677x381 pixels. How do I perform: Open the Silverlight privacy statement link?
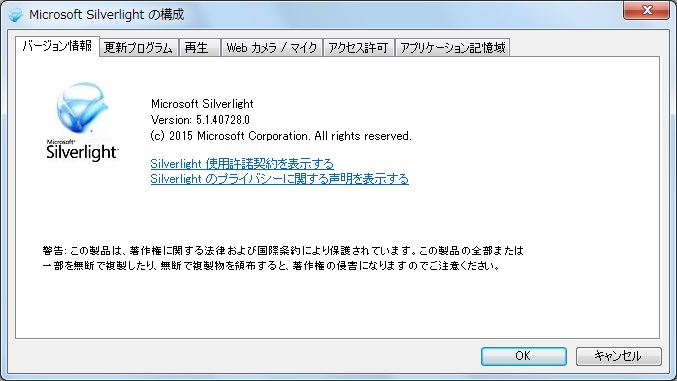(279, 179)
